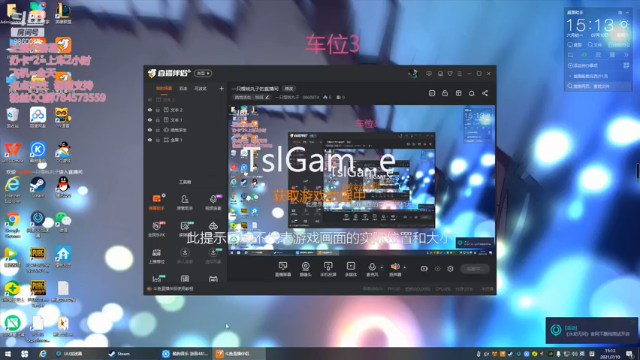The width and height of the screenshot is (640, 360).
Task: Expand the speaker options arrow
Action: [404, 268]
